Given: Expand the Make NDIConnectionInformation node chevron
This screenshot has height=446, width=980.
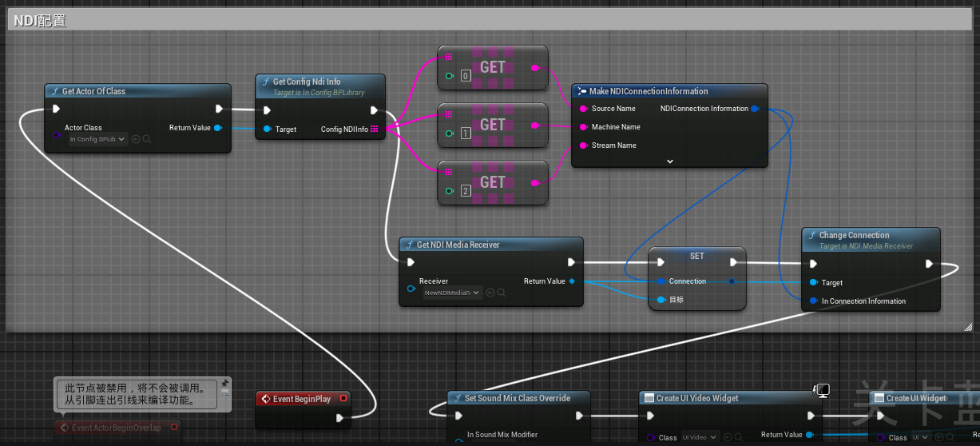Looking at the screenshot, I should pos(669,161).
